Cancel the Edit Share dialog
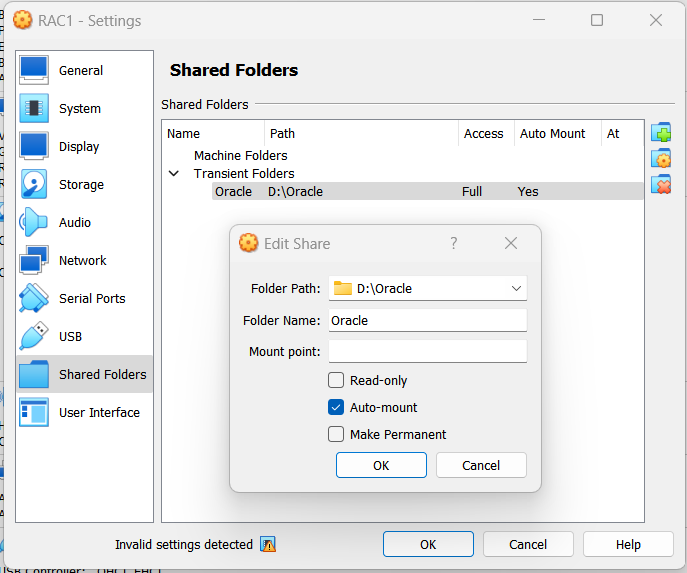The width and height of the screenshot is (687, 573). click(481, 465)
